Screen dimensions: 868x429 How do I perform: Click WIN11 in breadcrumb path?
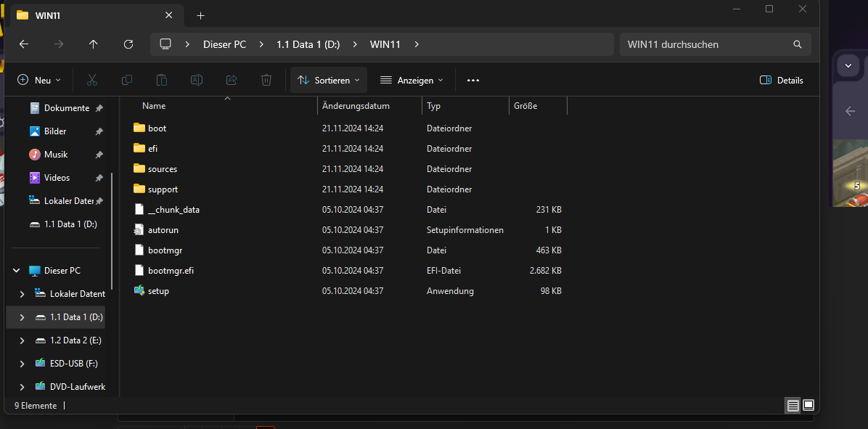[x=385, y=44]
